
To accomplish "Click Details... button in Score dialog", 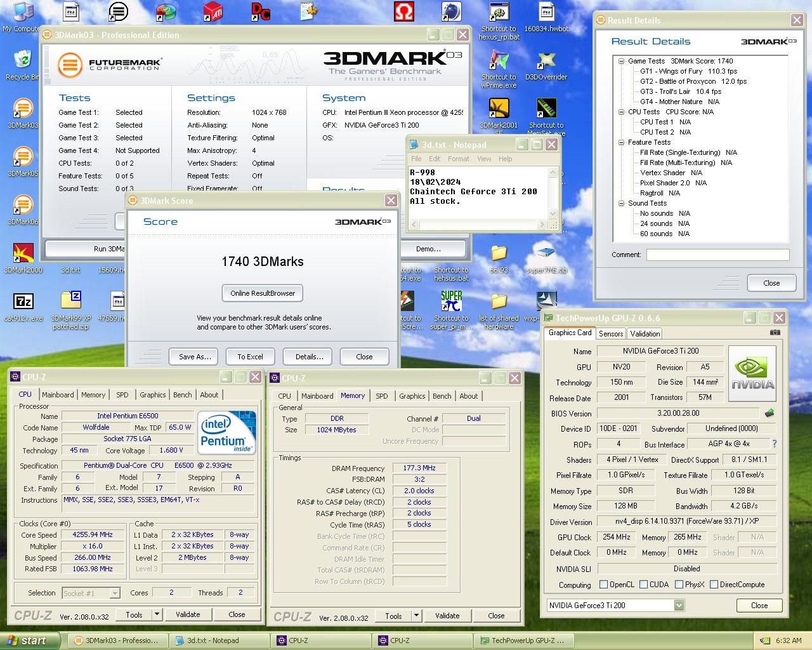I will pyautogui.click(x=309, y=357).
